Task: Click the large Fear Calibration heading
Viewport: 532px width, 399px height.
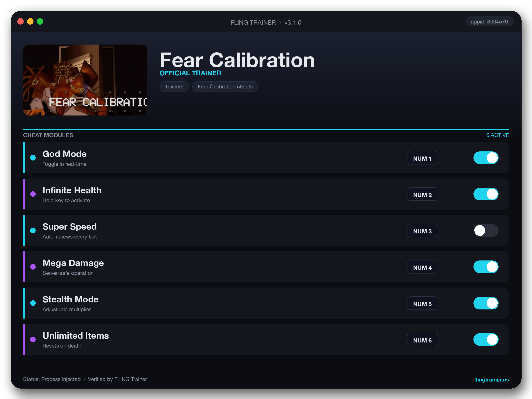Action: click(x=237, y=60)
